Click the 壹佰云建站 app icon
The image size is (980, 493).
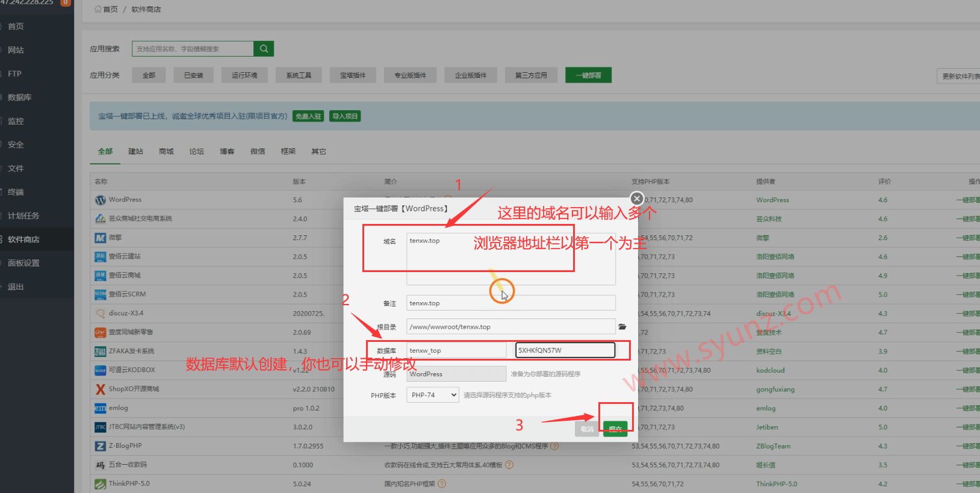(x=101, y=256)
